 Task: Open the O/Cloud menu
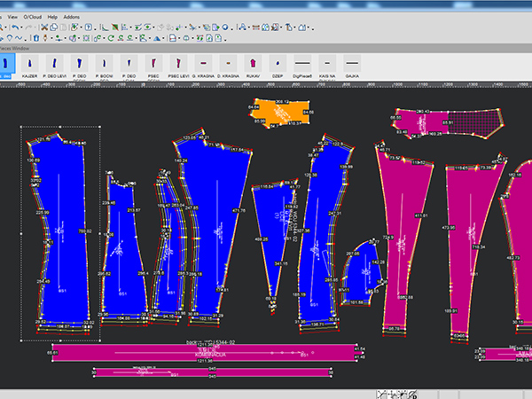pos(33,17)
